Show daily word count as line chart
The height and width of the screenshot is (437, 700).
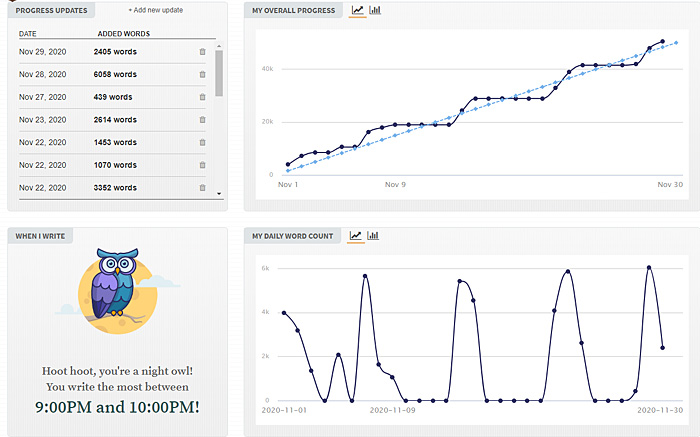354,236
